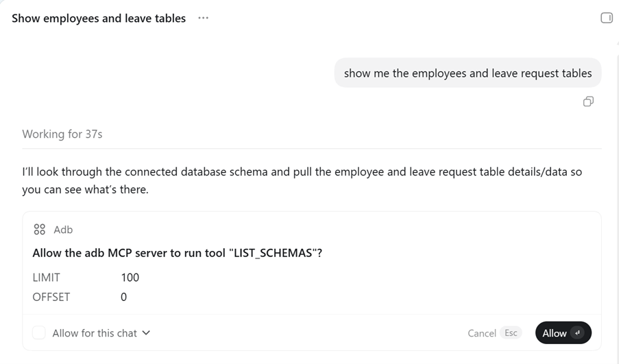The image size is (619, 364).
Task: Click the permission question mentioning "LIST_SCHEMAS"
Action: 178,253
